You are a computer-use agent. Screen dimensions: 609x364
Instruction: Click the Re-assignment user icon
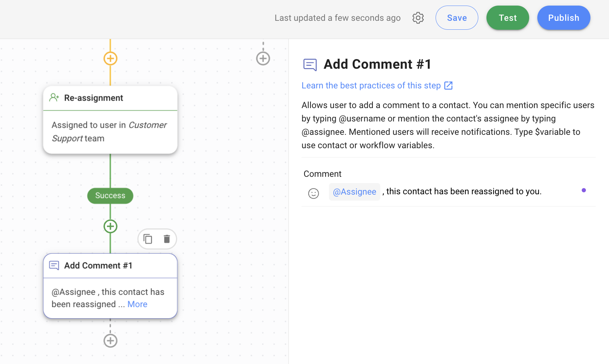point(54,98)
